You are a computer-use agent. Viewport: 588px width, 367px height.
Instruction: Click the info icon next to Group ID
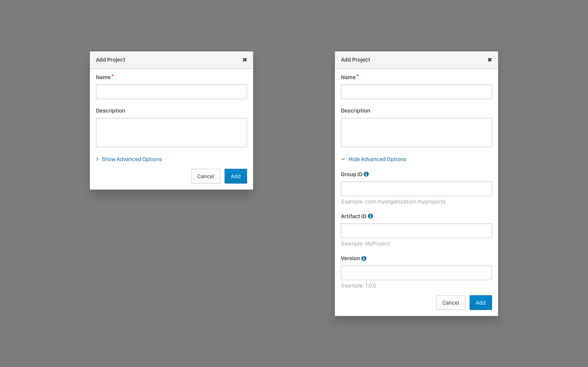(366, 174)
